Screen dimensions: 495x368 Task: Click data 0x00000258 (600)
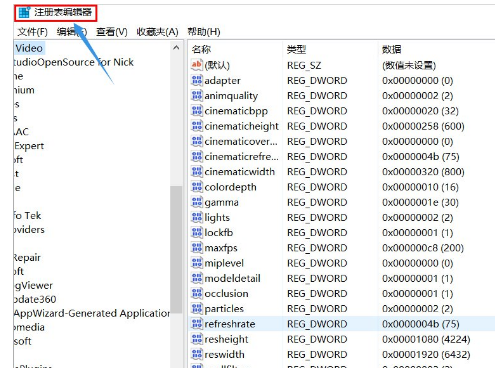423,126
